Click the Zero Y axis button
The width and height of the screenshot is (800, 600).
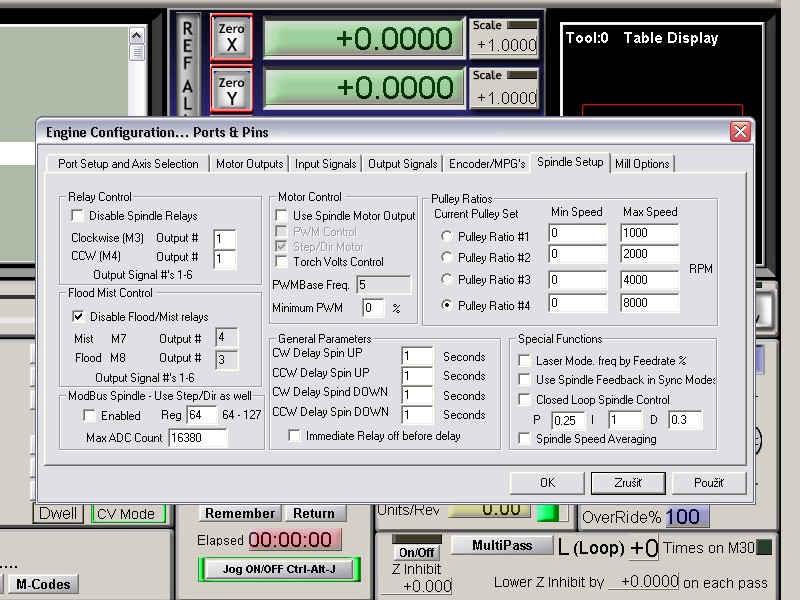click(x=231, y=89)
